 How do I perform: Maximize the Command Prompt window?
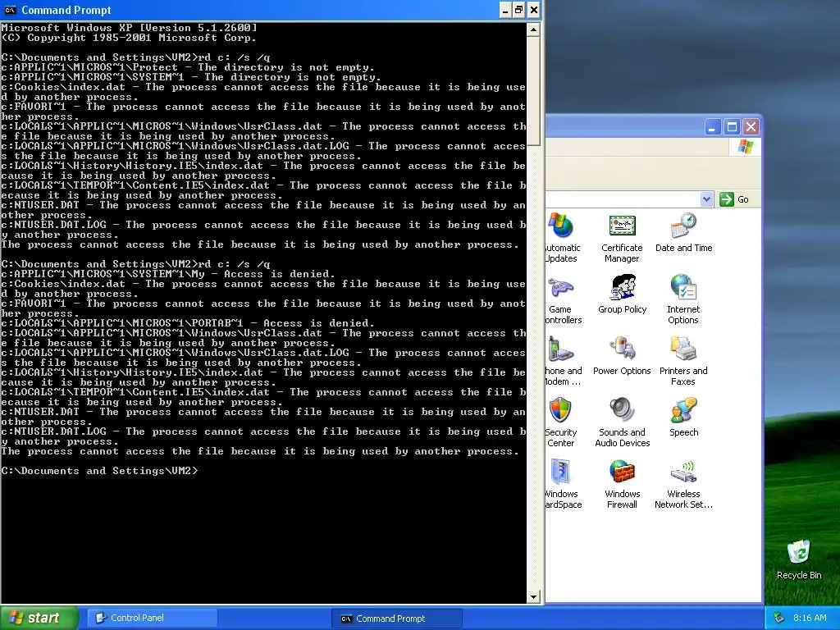[518, 10]
